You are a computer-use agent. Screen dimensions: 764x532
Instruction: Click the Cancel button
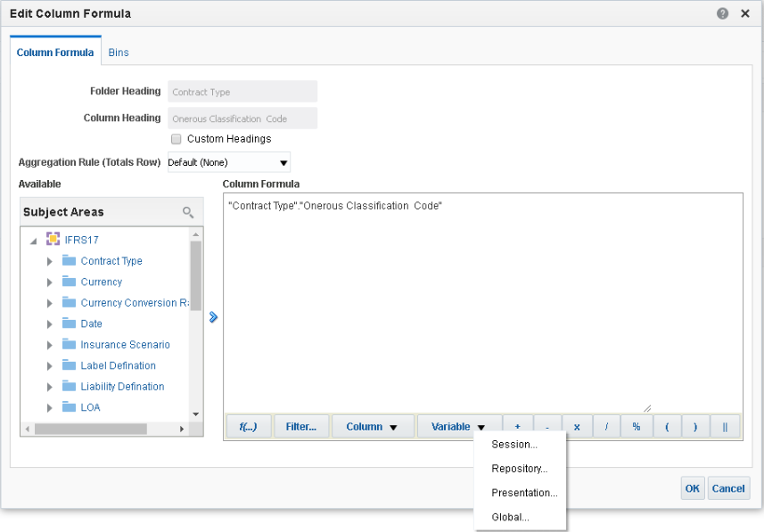(728, 488)
